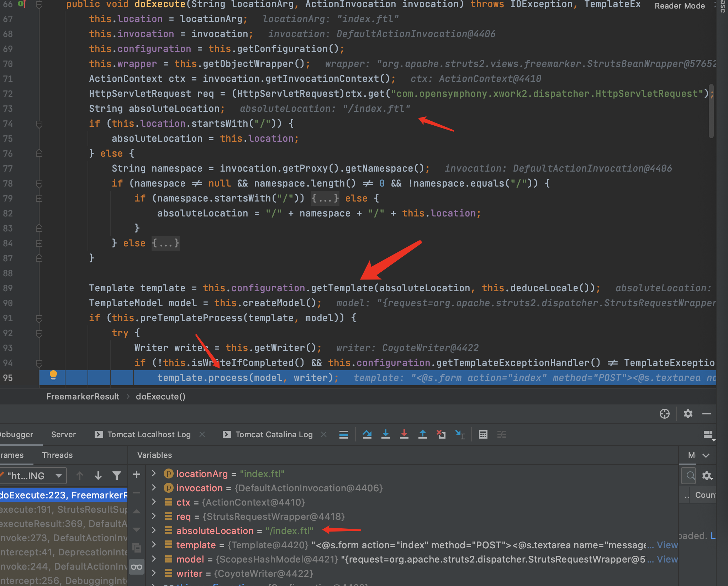Expand folded block on line 79
Viewport: 728px width, 586px height.
click(x=39, y=198)
